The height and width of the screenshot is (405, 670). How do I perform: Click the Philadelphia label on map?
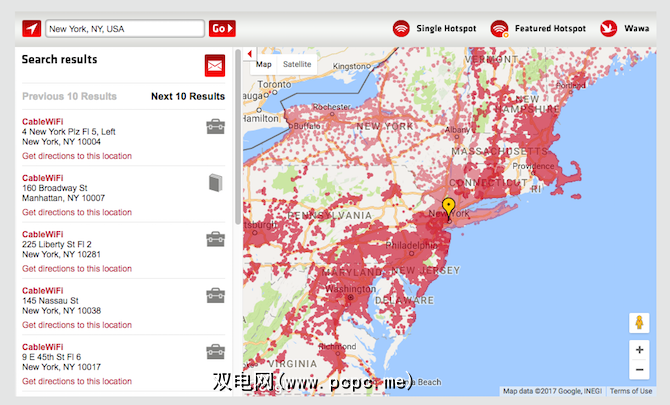[x=411, y=246]
